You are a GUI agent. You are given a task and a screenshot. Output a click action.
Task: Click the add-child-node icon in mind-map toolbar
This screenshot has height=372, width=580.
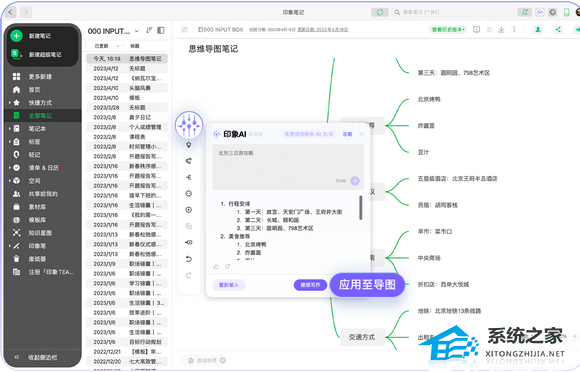189,177
